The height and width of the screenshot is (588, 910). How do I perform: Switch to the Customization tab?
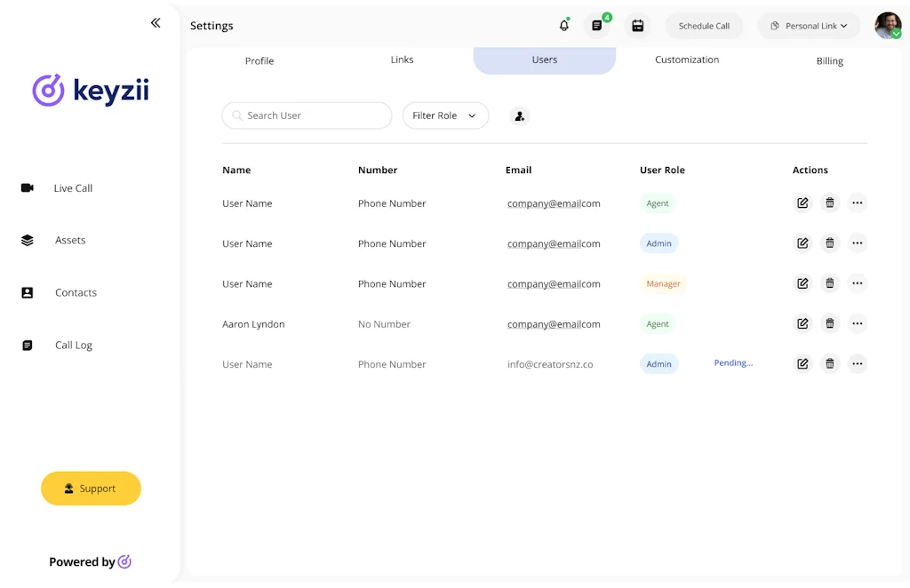[687, 60]
